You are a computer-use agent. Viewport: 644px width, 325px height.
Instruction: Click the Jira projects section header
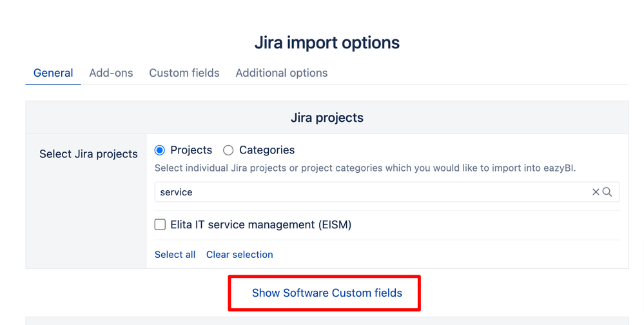327,118
